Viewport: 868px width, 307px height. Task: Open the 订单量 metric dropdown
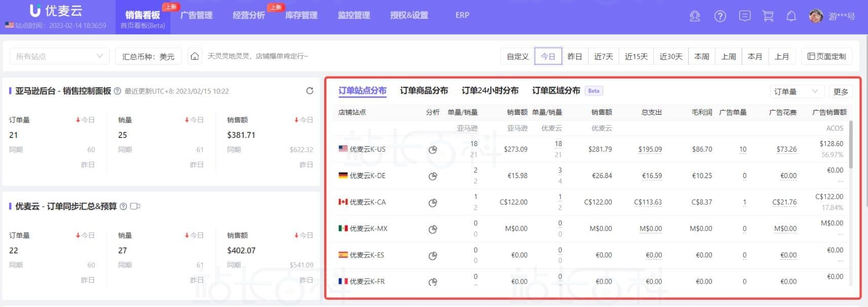pos(796,91)
